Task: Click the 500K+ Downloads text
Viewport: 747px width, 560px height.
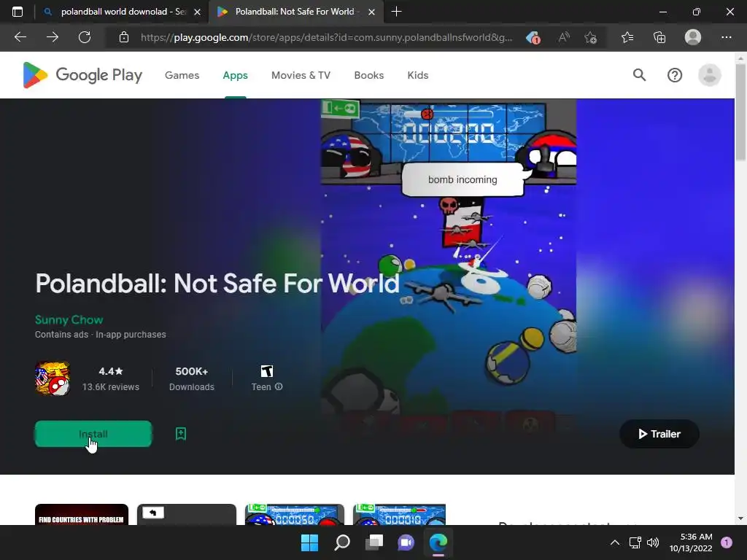Action: click(192, 378)
